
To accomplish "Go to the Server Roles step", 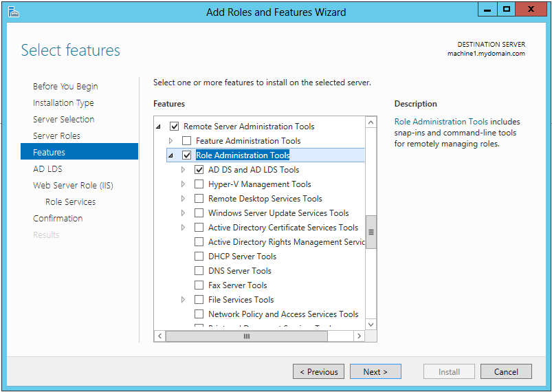I will point(56,136).
